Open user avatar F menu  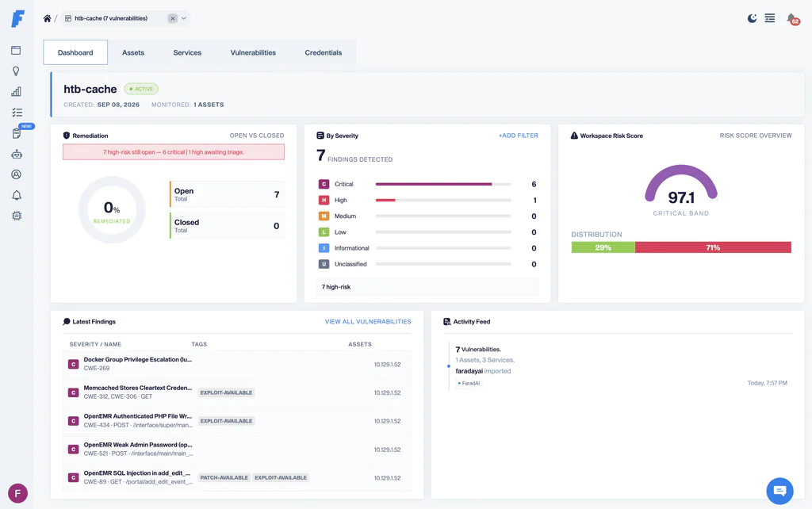click(x=17, y=493)
